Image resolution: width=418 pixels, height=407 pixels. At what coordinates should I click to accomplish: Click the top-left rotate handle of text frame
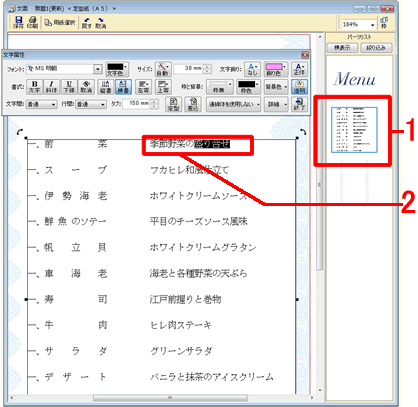pos(20,132)
